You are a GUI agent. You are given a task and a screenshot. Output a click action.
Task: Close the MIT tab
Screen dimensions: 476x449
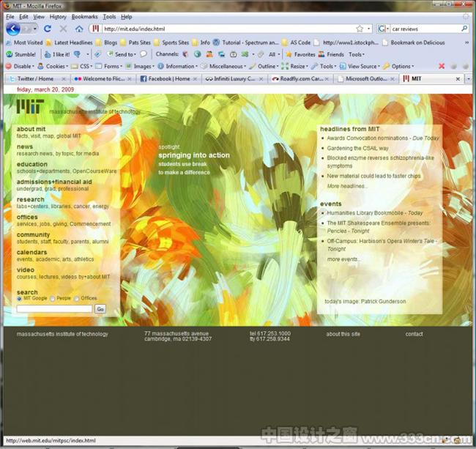tap(458, 79)
